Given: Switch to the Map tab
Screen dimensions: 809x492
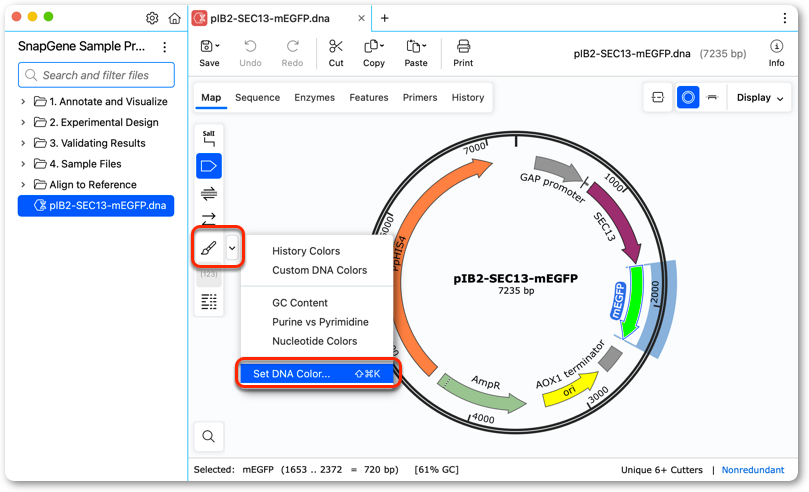Looking at the screenshot, I should [211, 97].
